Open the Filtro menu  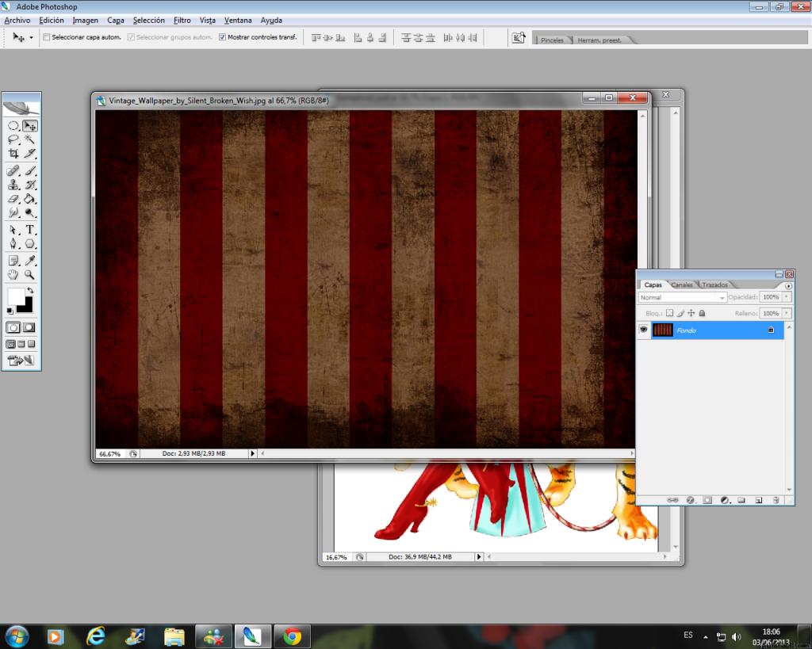click(182, 20)
